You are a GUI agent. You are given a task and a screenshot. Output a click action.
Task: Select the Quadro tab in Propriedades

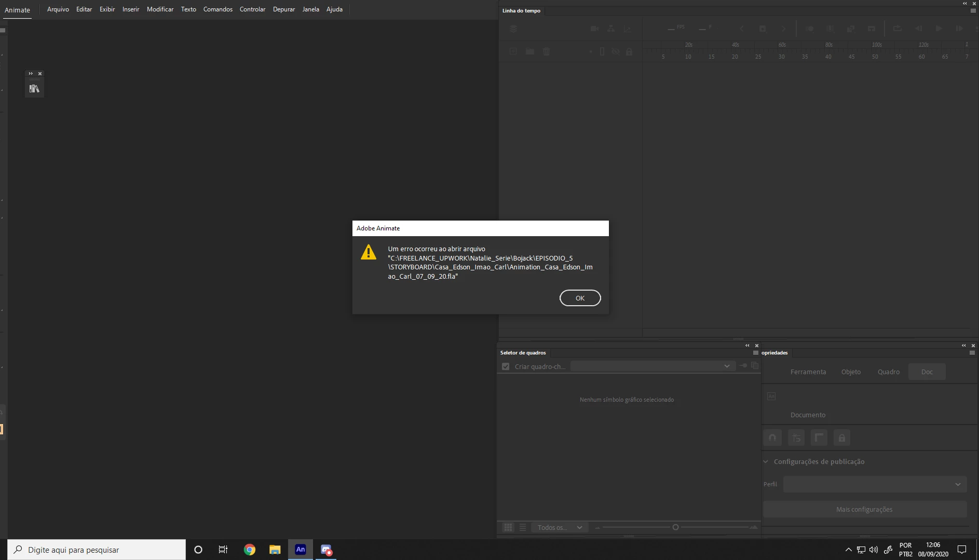point(889,372)
